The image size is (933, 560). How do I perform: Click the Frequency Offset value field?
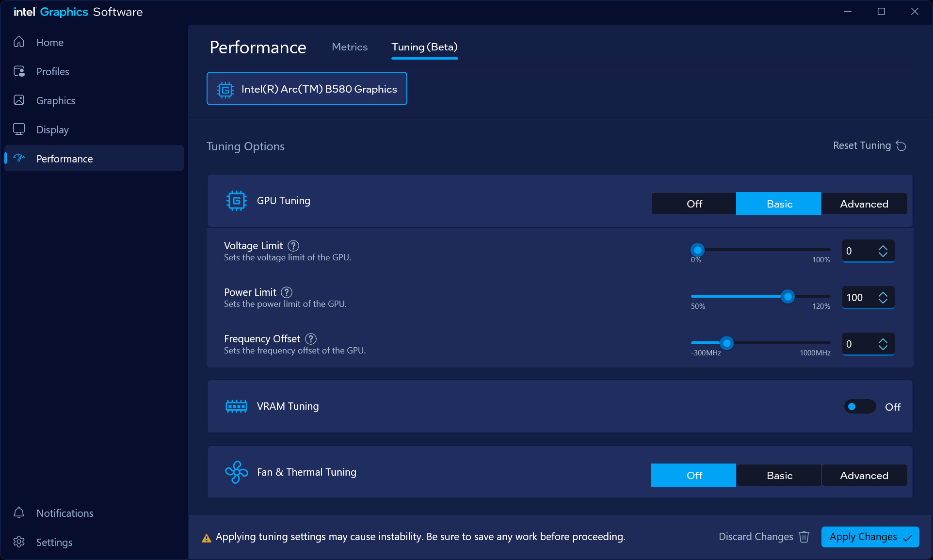pyautogui.click(x=868, y=344)
